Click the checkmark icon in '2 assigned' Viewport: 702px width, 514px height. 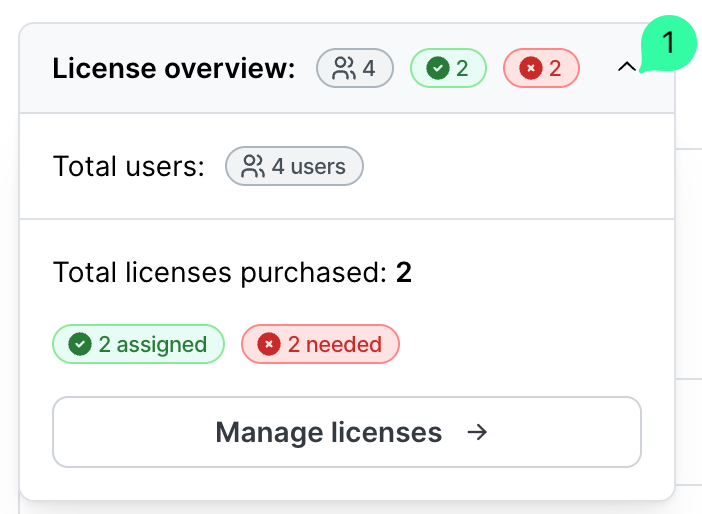point(79,344)
